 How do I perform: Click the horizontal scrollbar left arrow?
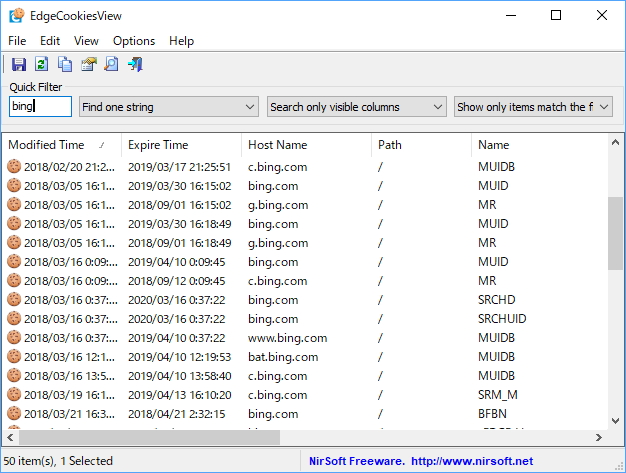[10, 437]
